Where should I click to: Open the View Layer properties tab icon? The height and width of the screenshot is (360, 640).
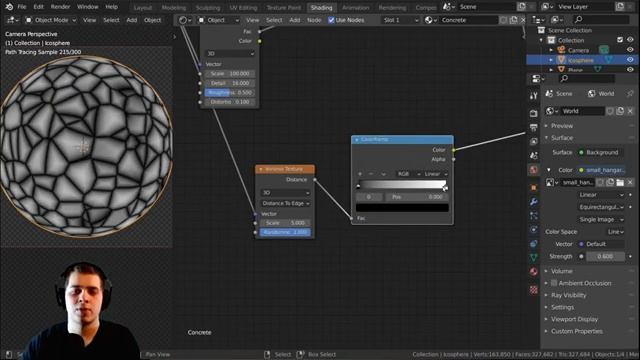pos(533,142)
